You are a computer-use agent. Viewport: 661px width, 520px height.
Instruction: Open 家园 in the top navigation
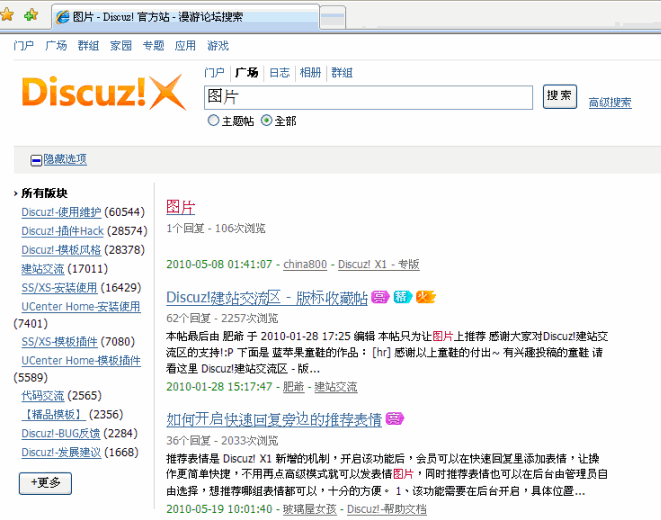click(121, 46)
